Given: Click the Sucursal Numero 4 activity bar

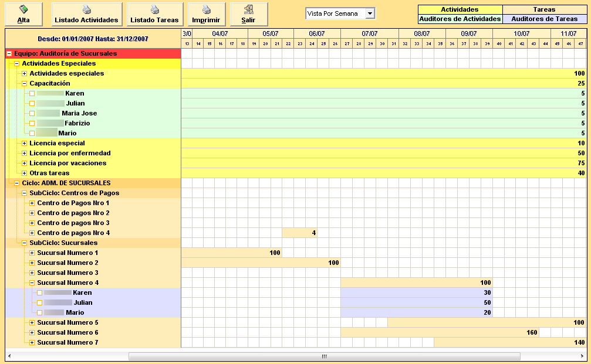Looking at the screenshot, I should point(417,283).
